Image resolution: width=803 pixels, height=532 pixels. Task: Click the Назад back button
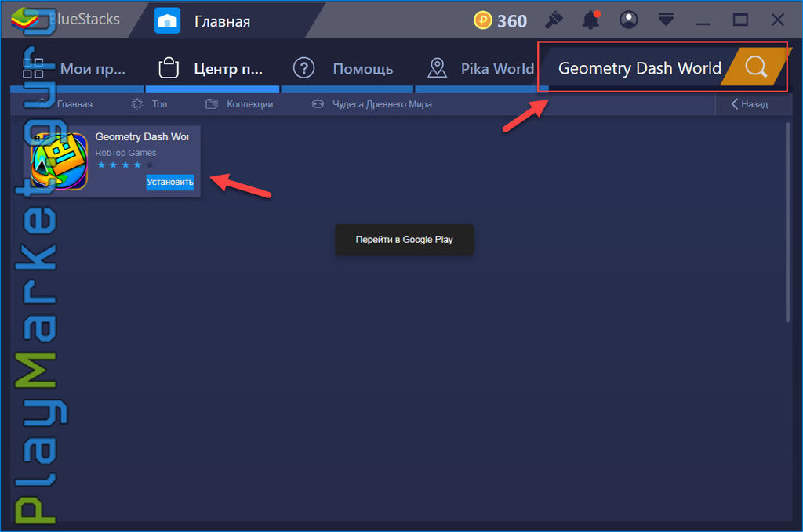click(749, 104)
